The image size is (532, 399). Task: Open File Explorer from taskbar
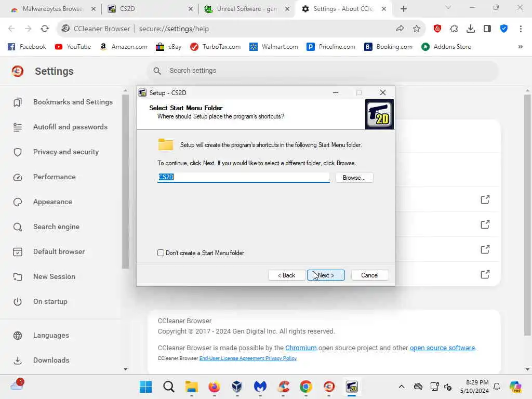click(x=191, y=387)
